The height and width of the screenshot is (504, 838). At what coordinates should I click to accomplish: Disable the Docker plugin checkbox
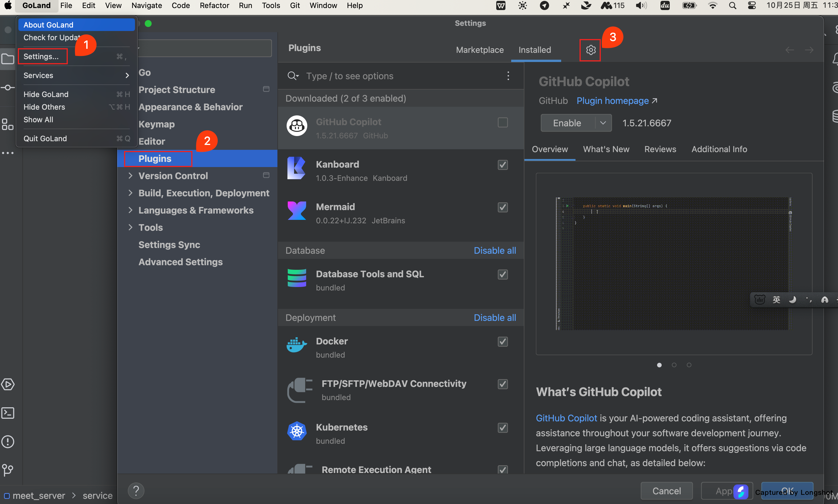point(503,341)
